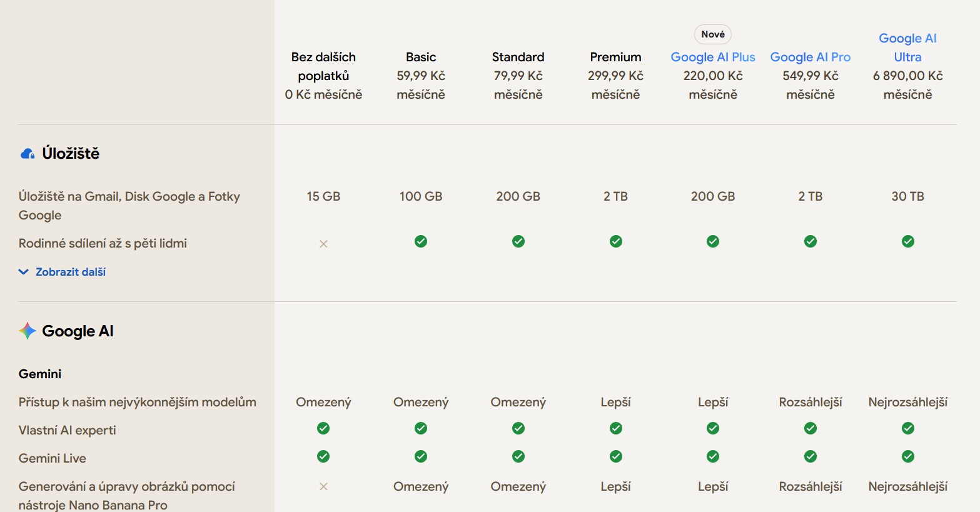Viewport: 980px width, 512px height.
Task: Click free plan Vlastní AI experti checkmark
Action: pyautogui.click(x=323, y=428)
